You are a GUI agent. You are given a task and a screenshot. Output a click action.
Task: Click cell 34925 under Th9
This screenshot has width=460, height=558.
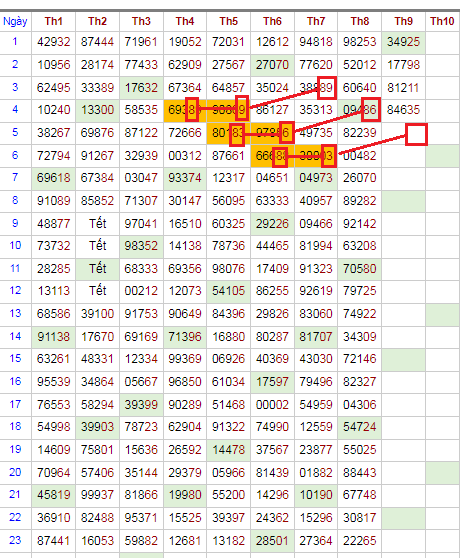403,42
